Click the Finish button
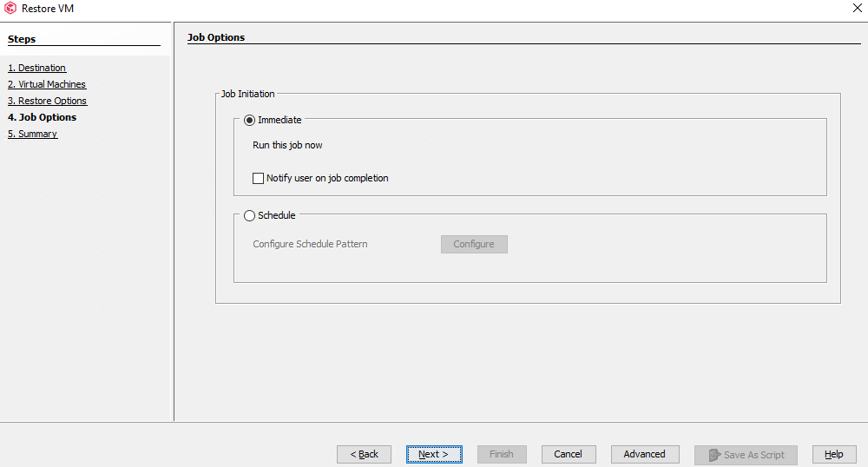868x467 pixels. [x=502, y=454]
